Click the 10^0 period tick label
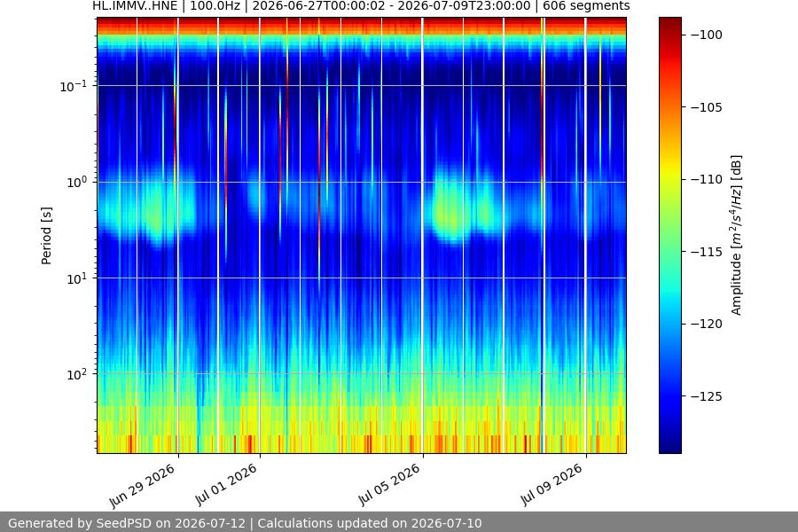The width and height of the screenshot is (798, 532). [77, 183]
